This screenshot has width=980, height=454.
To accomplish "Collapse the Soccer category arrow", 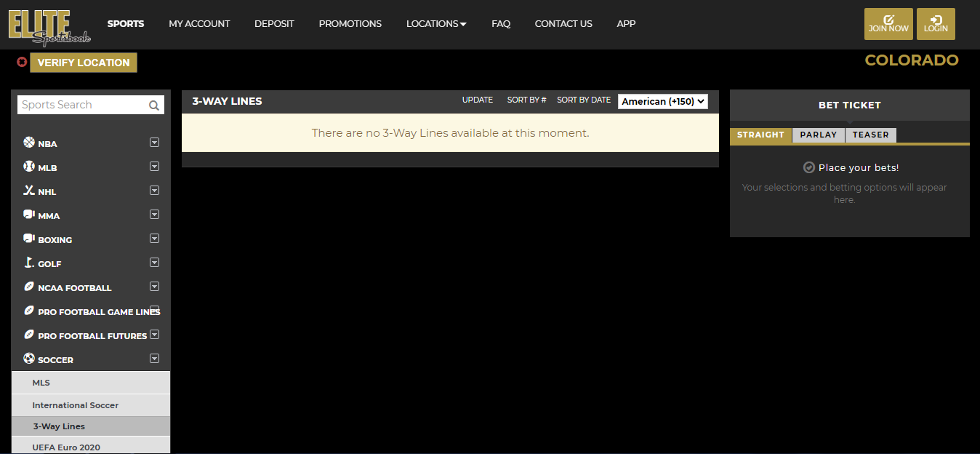I will (154, 359).
